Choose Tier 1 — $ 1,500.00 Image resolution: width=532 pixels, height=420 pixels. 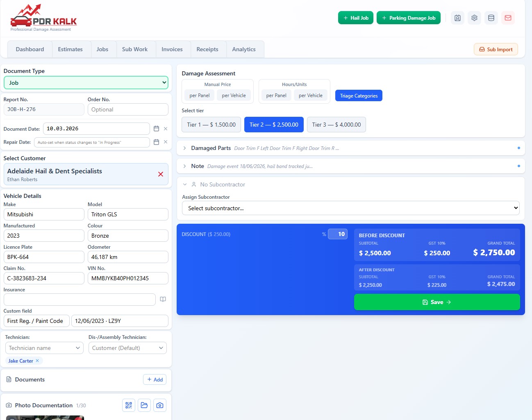[211, 125]
